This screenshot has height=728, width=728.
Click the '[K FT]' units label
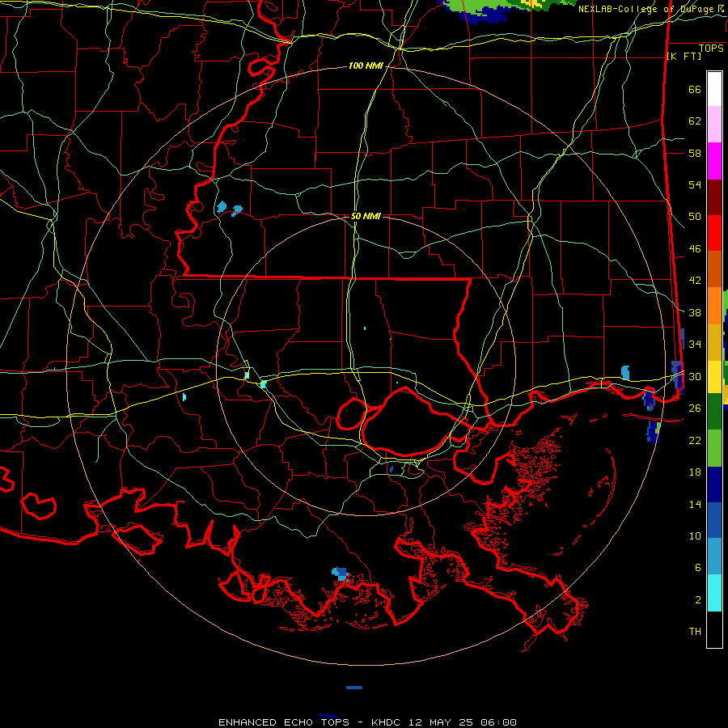pos(684,56)
